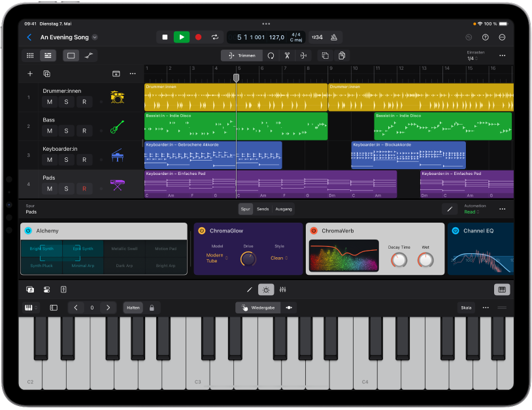Viewport: 532px width, 410px height.
Task: Open track list ellipsis menu
Action: point(133,74)
